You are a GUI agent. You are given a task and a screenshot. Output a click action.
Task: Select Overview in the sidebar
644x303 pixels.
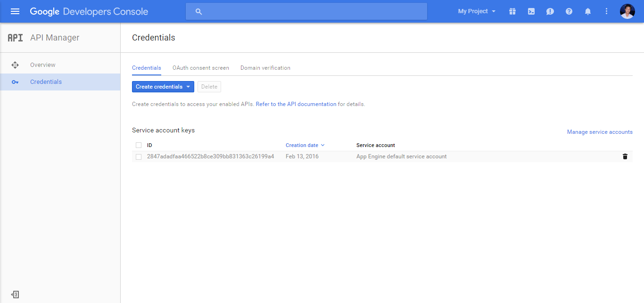[x=60, y=65]
